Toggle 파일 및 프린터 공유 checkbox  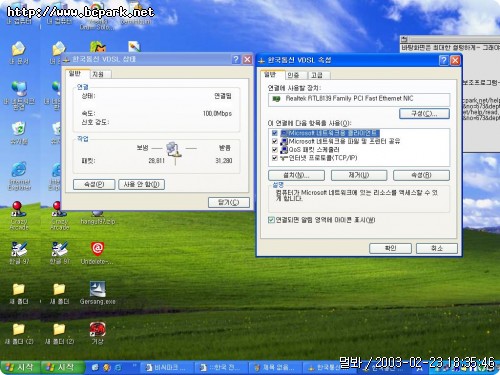tap(275, 141)
